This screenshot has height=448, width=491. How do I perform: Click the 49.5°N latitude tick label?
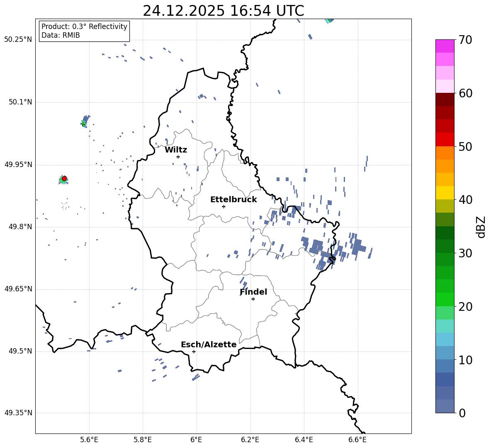[20, 351]
